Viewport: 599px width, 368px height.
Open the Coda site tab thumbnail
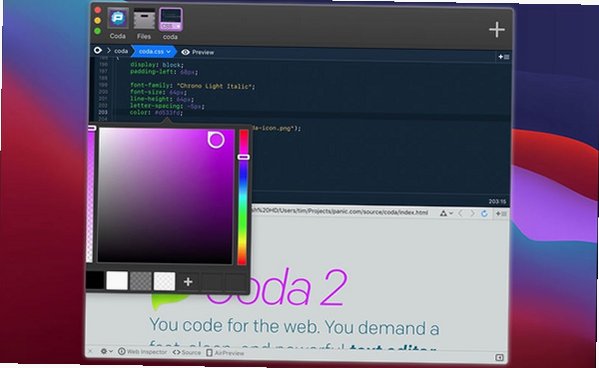[118, 19]
